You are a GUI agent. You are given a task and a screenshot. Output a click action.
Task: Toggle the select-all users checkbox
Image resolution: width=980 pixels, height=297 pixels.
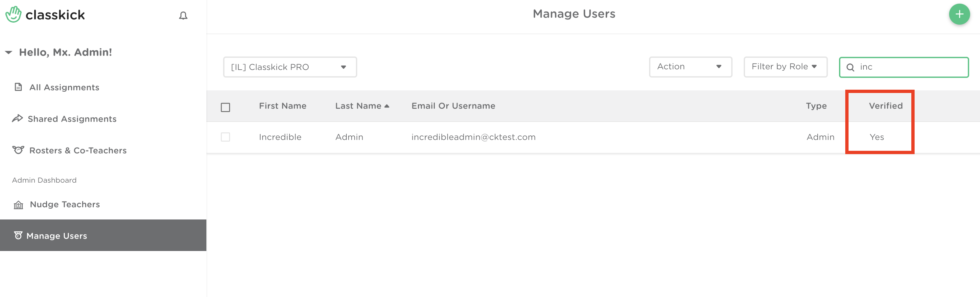click(225, 107)
